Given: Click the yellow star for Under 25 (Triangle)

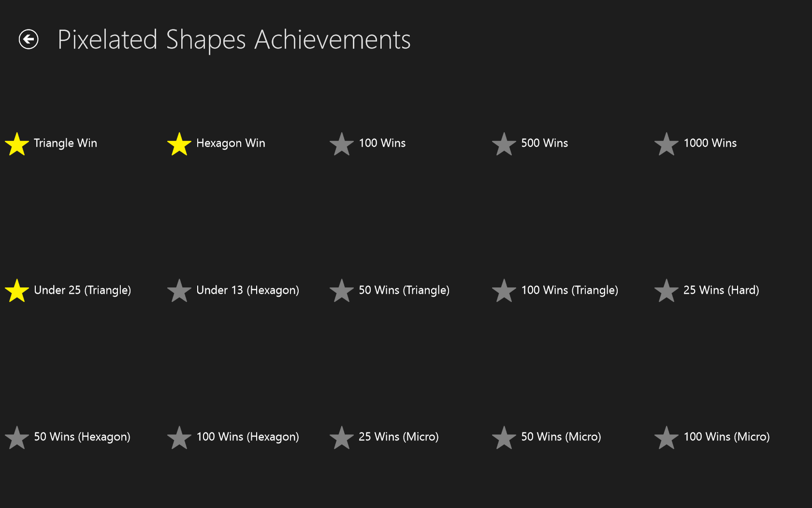Looking at the screenshot, I should tap(17, 291).
